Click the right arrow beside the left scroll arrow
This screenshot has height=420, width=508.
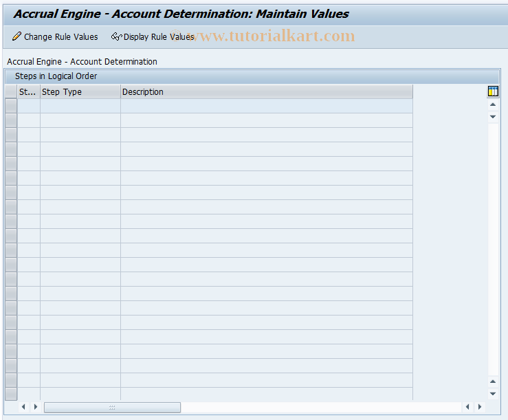tap(36, 407)
